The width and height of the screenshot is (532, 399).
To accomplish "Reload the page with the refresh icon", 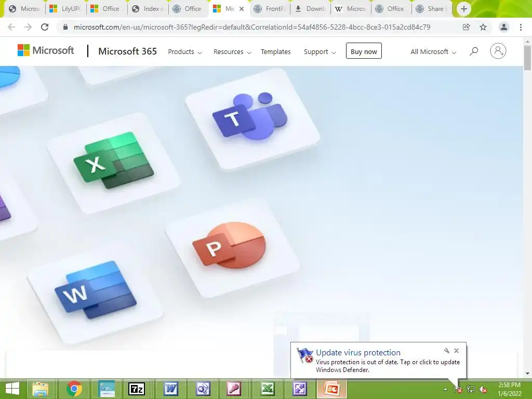I will pyautogui.click(x=45, y=27).
